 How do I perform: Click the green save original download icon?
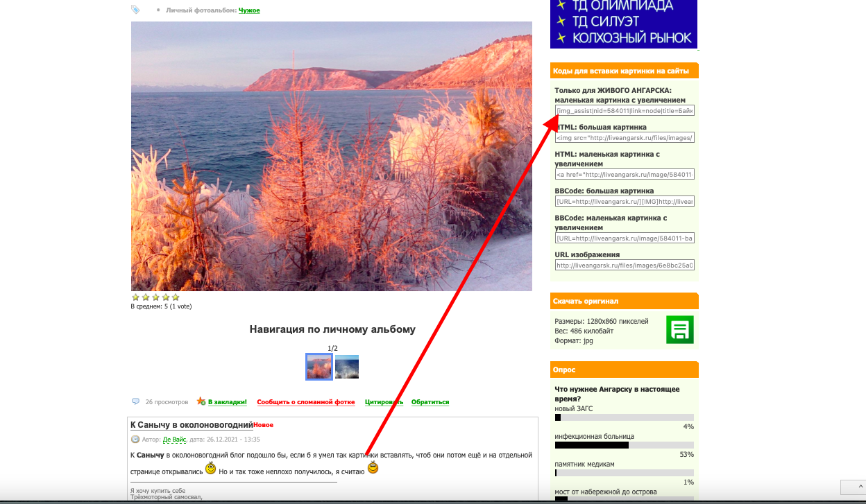679,329
